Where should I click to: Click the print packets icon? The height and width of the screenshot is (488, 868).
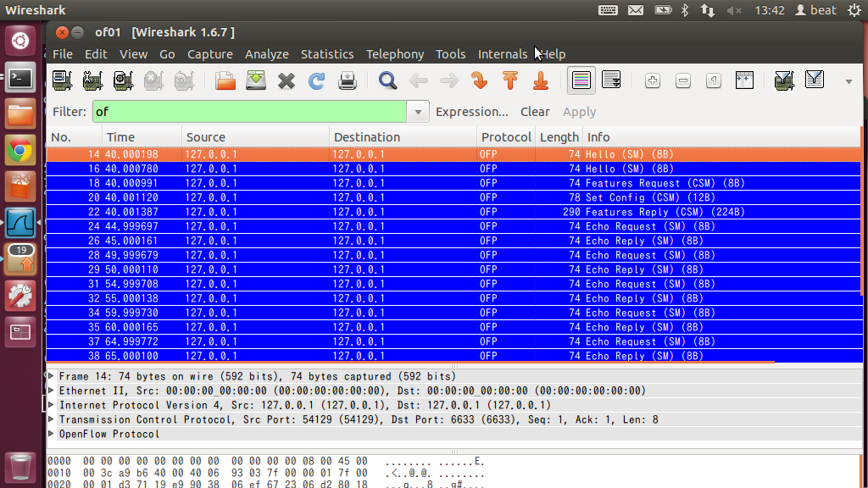coord(348,80)
